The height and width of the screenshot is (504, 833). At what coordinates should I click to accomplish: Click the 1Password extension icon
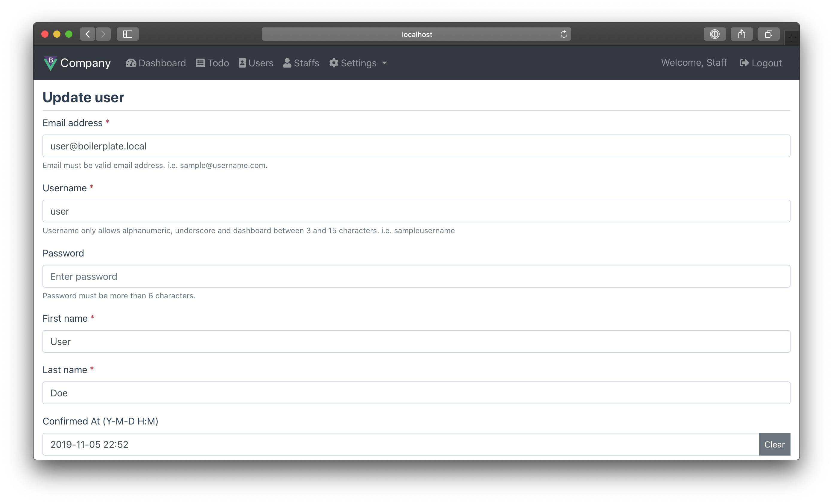coord(714,34)
